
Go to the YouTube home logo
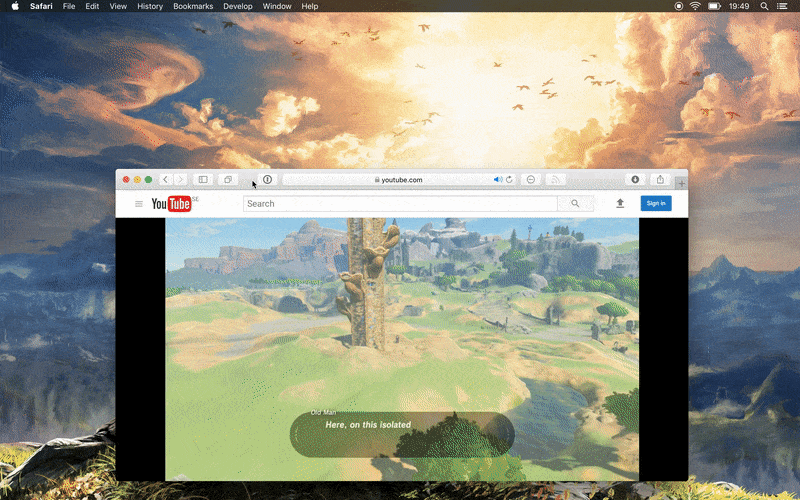[171, 204]
